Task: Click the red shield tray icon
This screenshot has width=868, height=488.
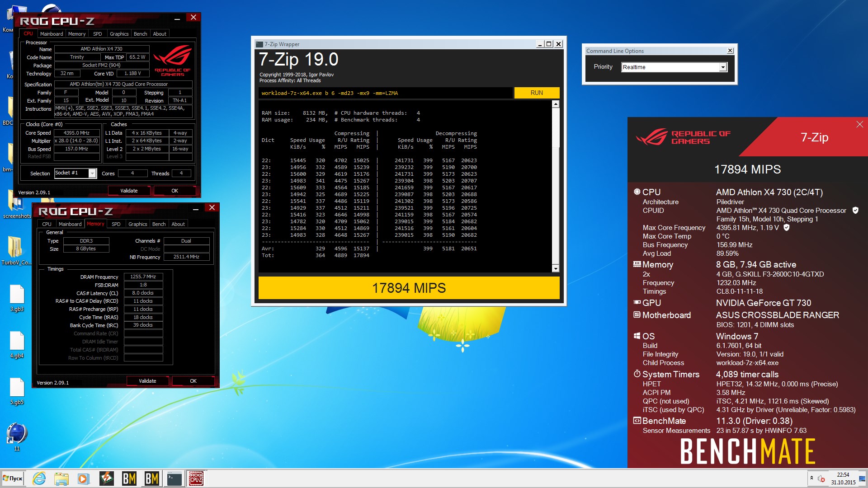Action: pos(821,479)
